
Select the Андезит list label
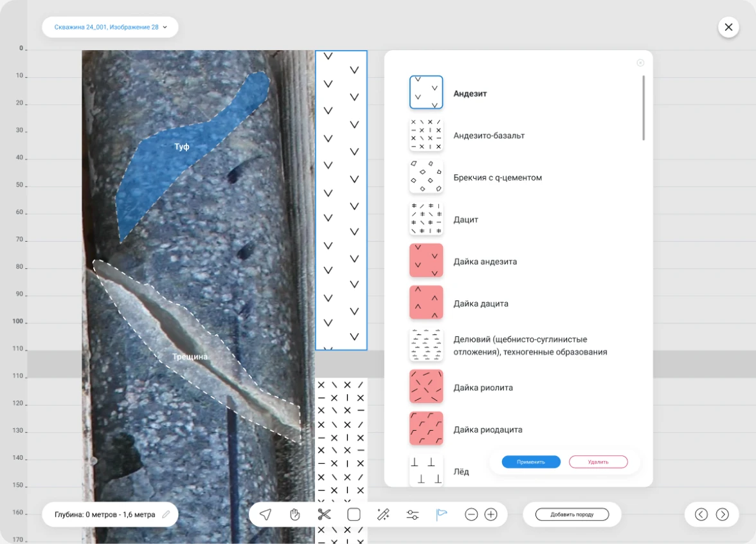[x=470, y=94]
